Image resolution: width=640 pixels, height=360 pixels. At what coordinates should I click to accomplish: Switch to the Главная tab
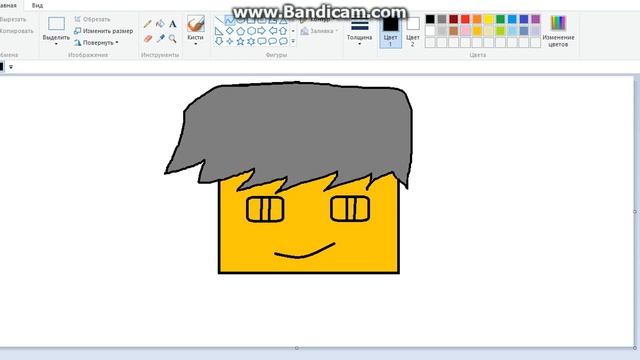click(8, 6)
